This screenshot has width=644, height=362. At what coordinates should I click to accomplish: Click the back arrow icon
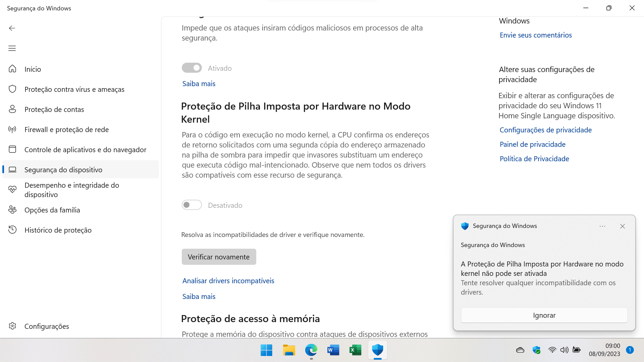tap(12, 28)
